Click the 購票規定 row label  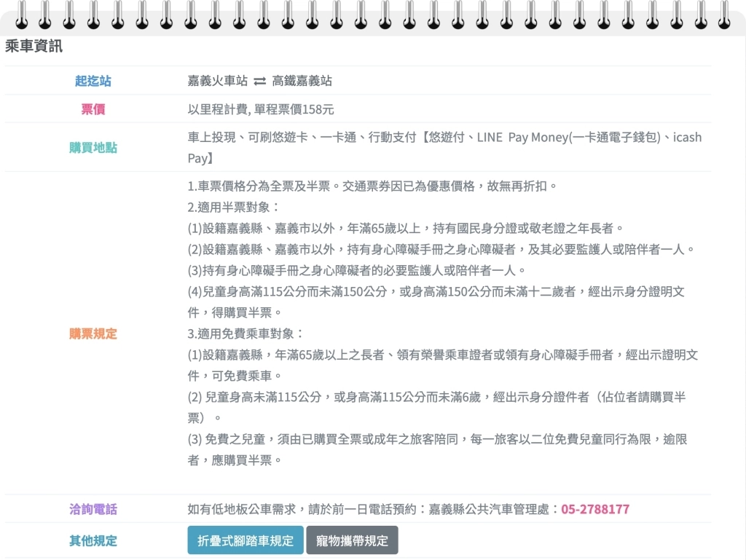point(93,334)
